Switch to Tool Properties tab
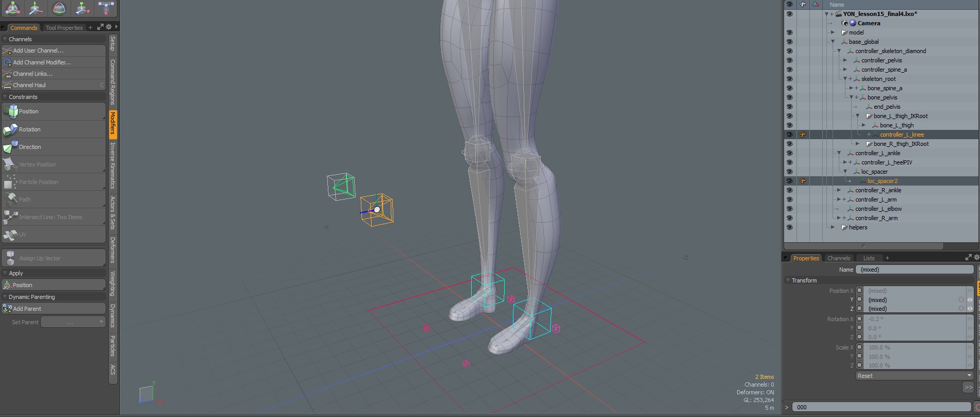The width and height of the screenshot is (980, 417). pos(64,28)
